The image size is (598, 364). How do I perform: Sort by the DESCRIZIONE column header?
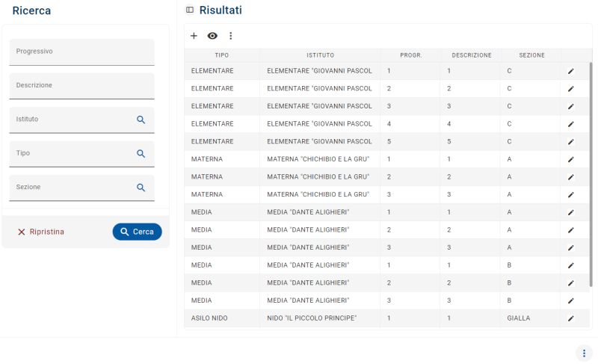pos(472,55)
